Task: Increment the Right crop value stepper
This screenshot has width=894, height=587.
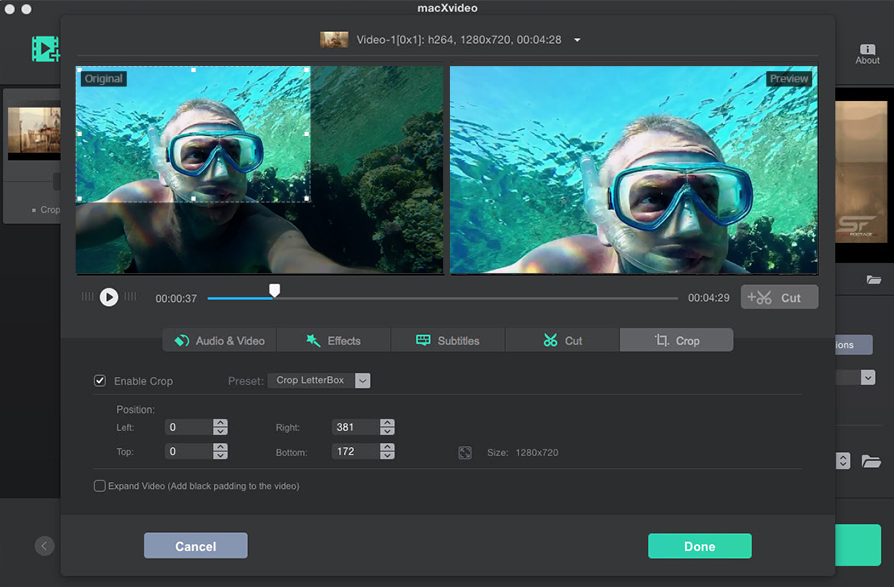Action: coord(387,423)
